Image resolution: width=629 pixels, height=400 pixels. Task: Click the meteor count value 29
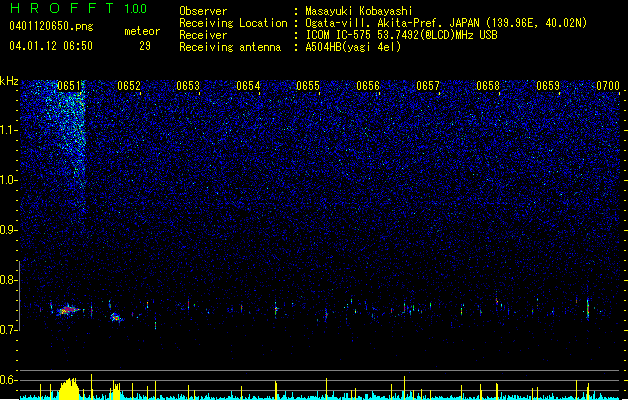[145, 46]
